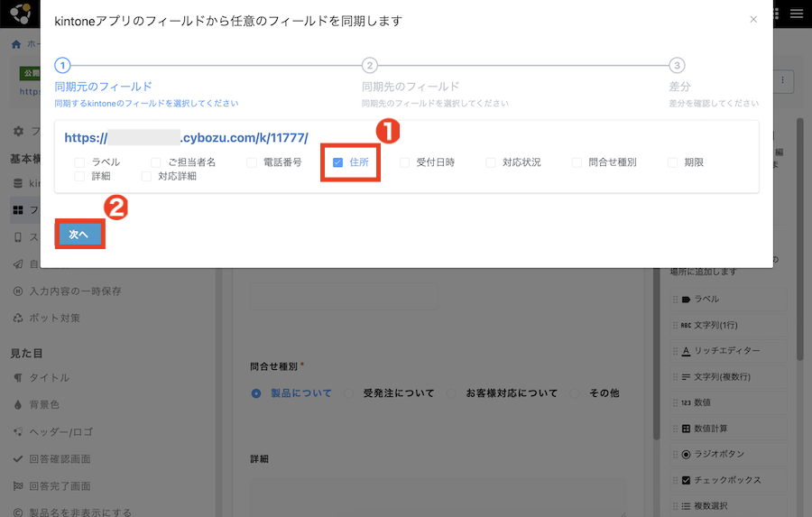
Task: Select the お客様対応について radio button
Action: [x=451, y=393]
